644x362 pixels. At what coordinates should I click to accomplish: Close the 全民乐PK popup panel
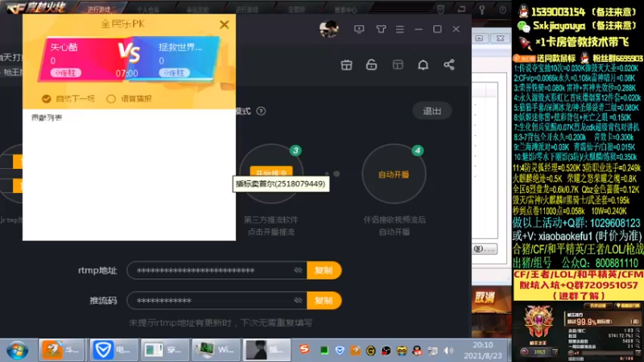coord(225,25)
